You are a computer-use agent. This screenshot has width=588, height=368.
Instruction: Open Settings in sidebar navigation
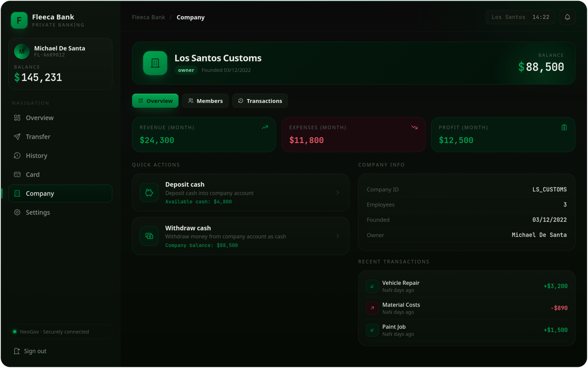click(60, 212)
